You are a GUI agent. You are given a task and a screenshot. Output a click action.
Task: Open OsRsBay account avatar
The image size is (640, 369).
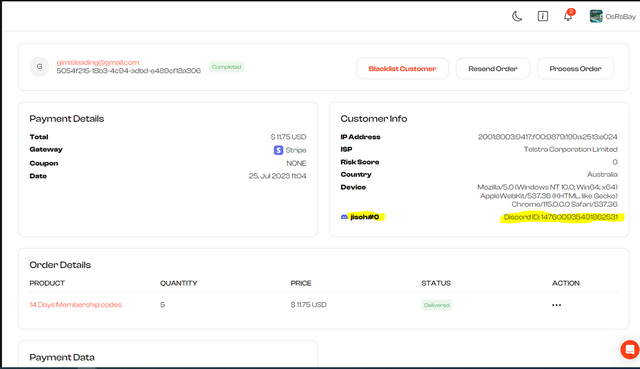(596, 16)
